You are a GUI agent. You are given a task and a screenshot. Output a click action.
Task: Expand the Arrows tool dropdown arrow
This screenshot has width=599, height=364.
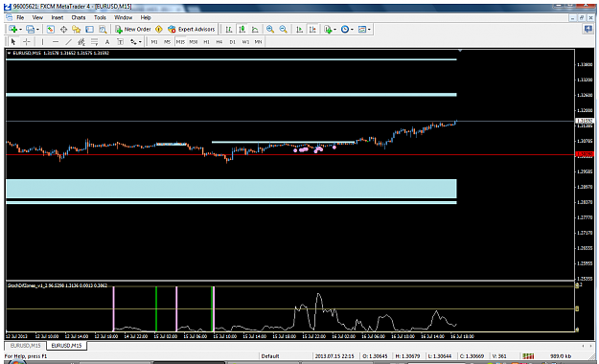(140, 42)
